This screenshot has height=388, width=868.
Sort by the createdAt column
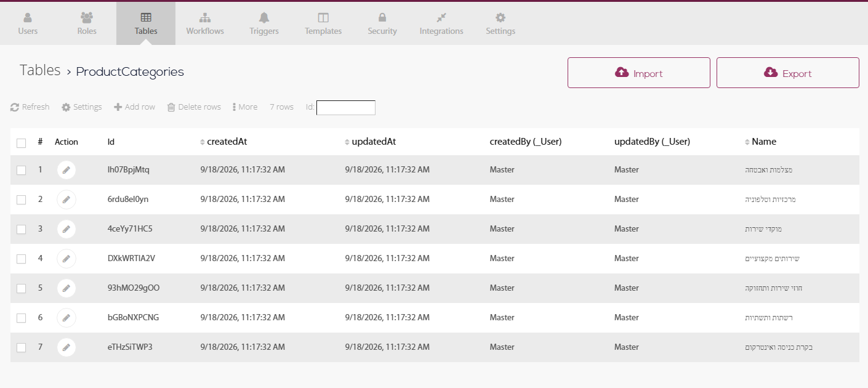[224, 142]
